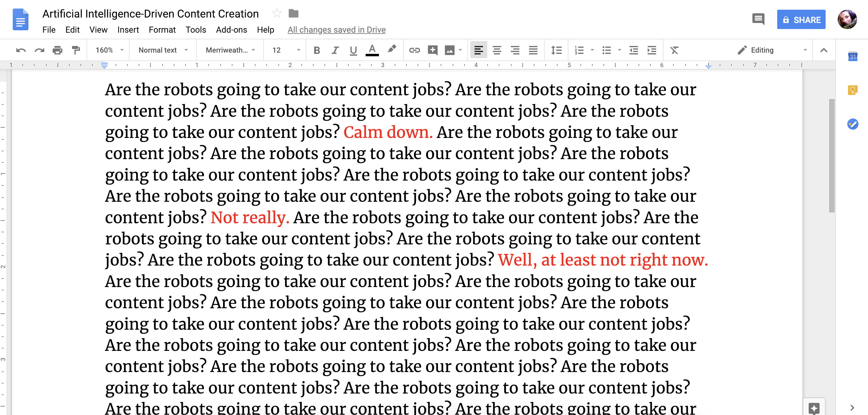This screenshot has width=868, height=415.
Task: Open the File menu
Action: (49, 30)
